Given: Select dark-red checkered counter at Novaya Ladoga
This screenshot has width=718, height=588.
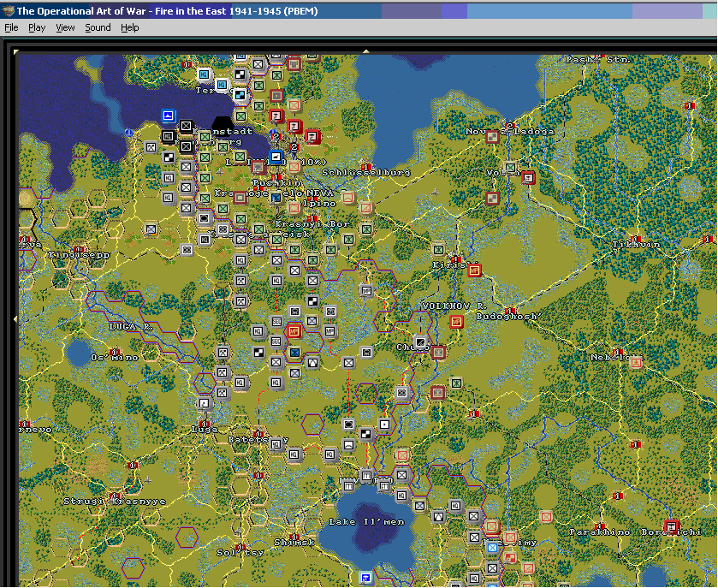Looking at the screenshot, I should pyautogui.click(x=492, y=136).
